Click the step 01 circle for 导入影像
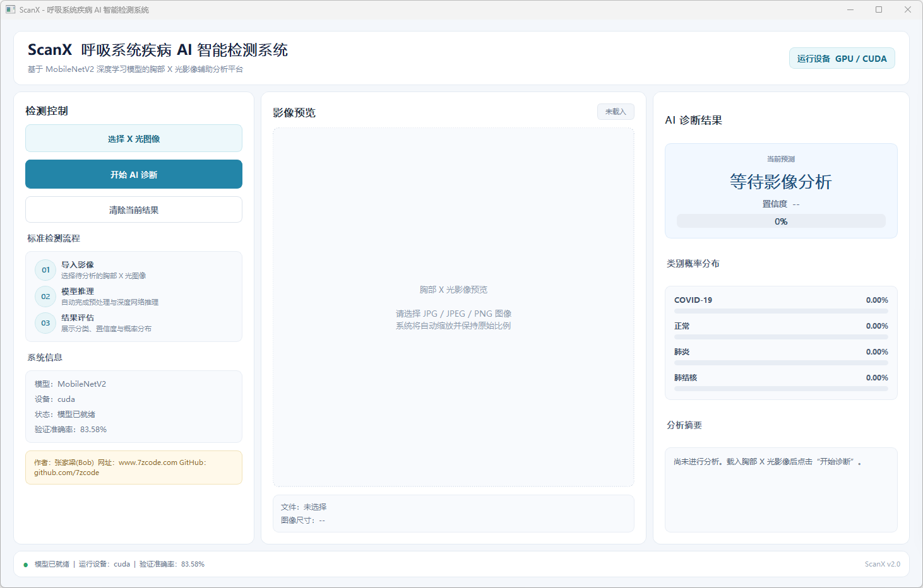The image size is (923, 588). (45, 270)
